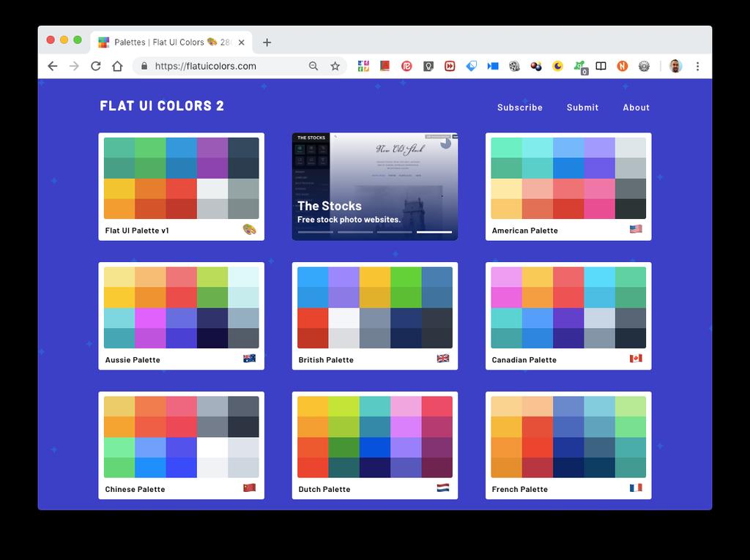Click the US flag on American Palette
The height and width of the screenshot is (560, 750).
pos(636,229)
